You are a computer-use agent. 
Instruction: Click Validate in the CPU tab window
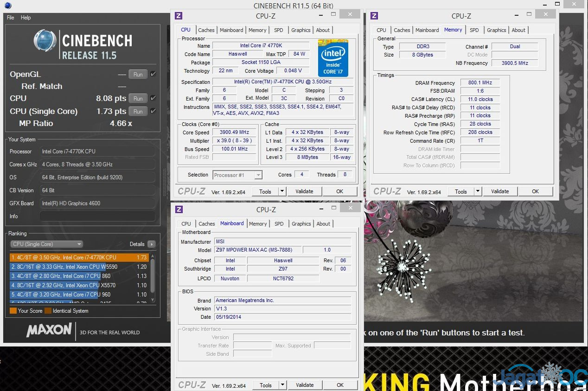point(304,191)
